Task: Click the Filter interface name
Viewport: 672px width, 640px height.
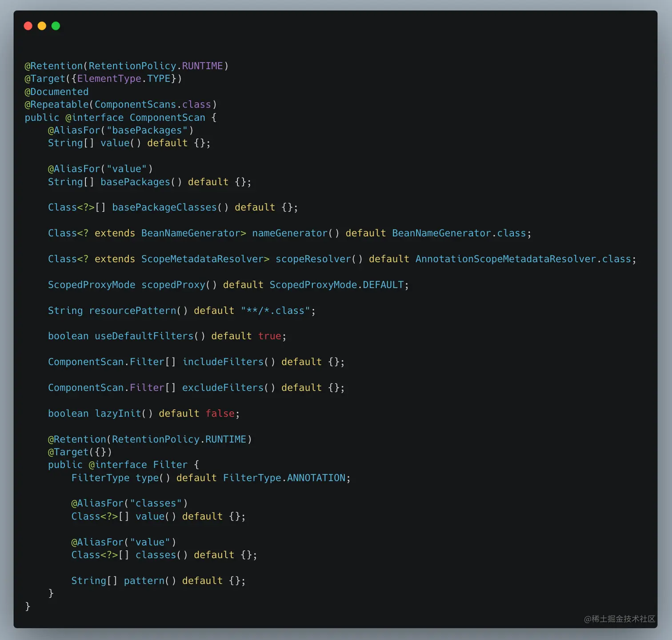Action: [170, 465]
